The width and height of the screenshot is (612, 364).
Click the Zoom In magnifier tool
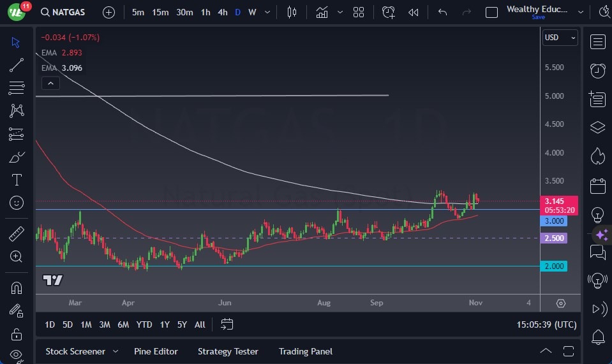point(17,256)
